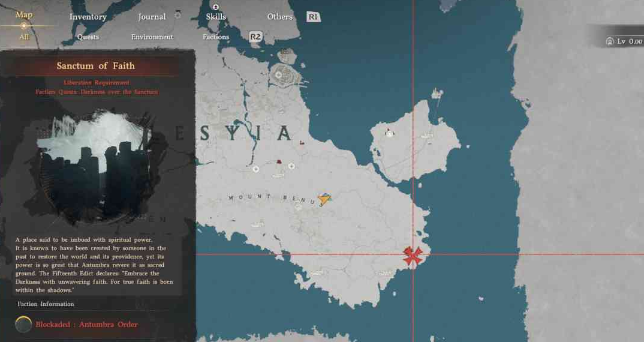Viewport: 644px width, 342px height.
Task: Click the Sanctum of Faith title header
Action: [x=96, y=66]
